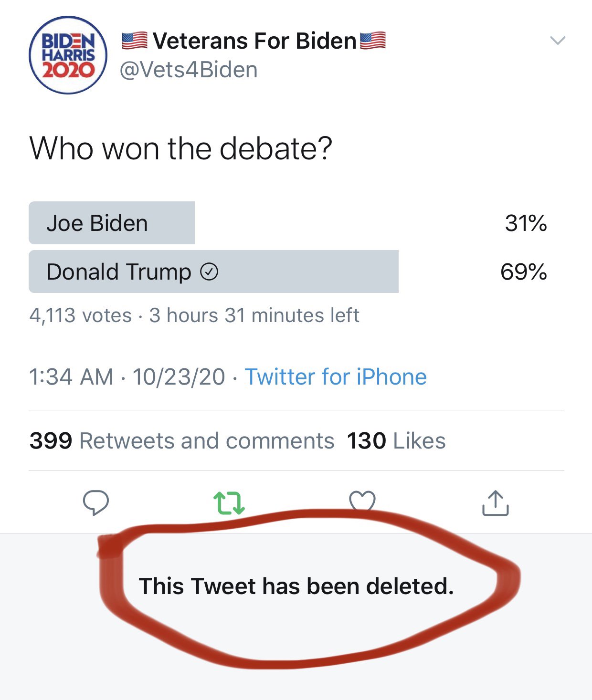This screenshot has height=700, width=592.
Task: Open the share tweet icon
Action: [495, 503]
